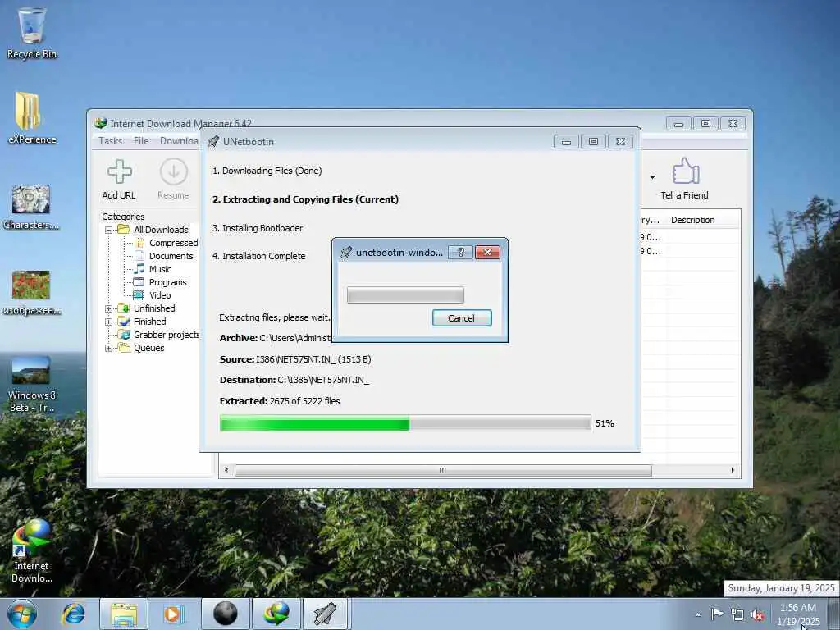The height and width of the screenshot is (630, 840).
Task: Click the dark sphere app on the taskbar
Action: [x=225, y=614]
